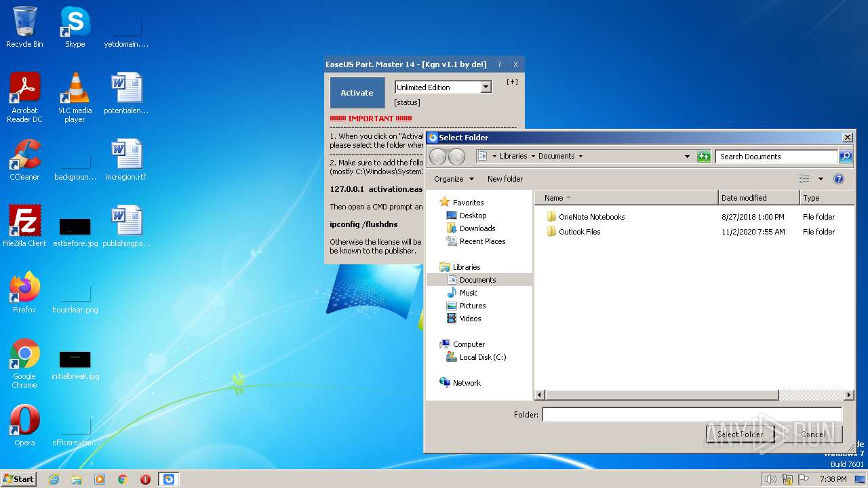Select Music library in navigation pane

tap(469, 293)
